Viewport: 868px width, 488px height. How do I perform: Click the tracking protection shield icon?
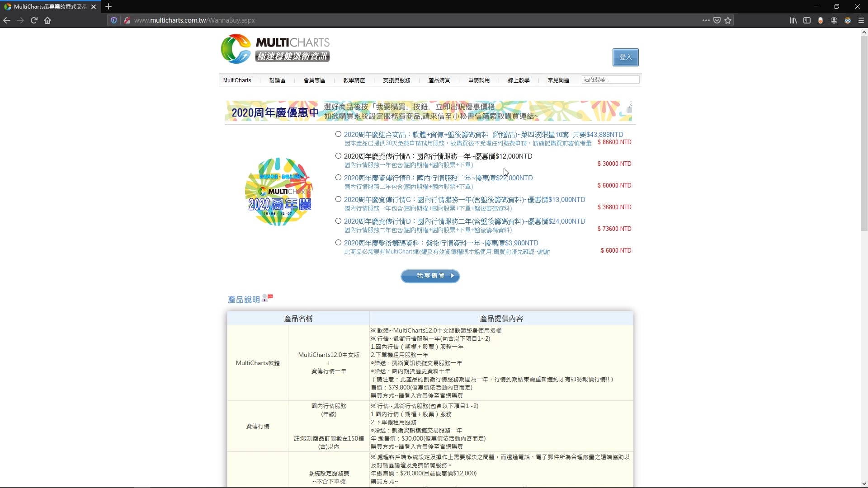[114, 20]
